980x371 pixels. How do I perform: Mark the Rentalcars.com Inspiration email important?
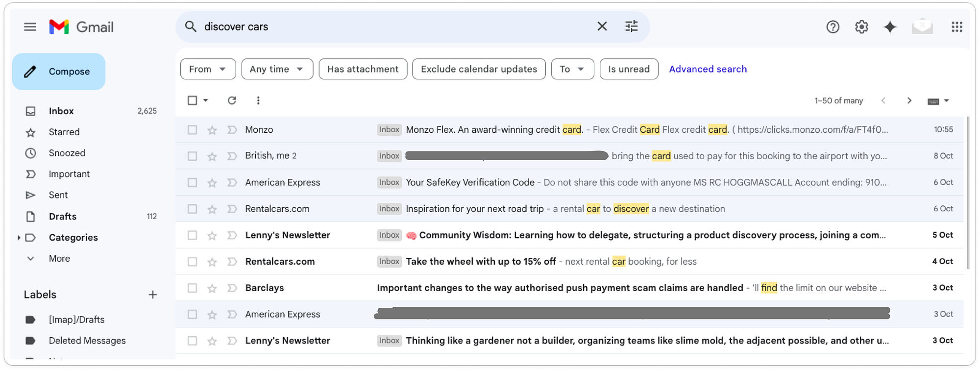pos(232,209)
